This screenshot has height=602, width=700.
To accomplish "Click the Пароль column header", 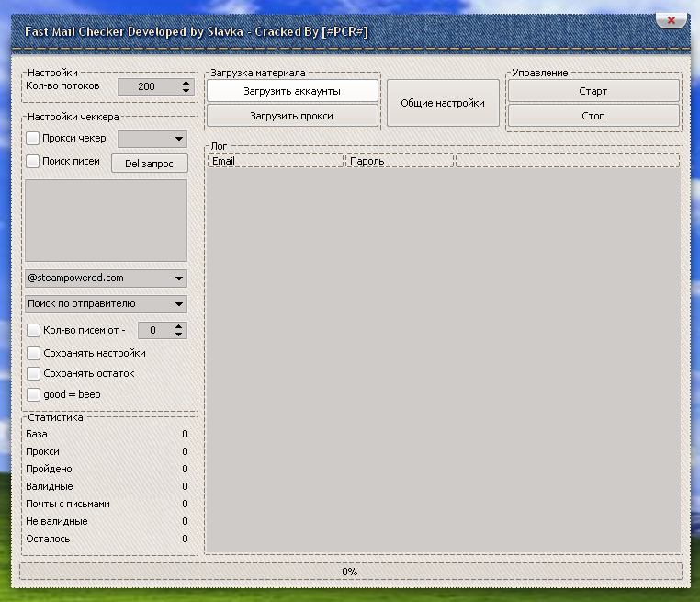I will pyautogui.click(x=400, y=161).
